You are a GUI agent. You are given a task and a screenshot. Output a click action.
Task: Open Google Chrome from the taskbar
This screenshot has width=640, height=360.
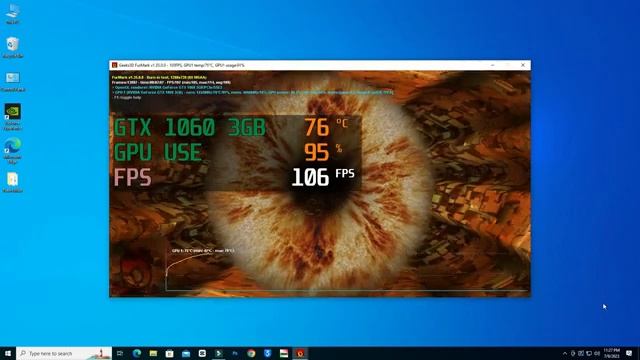pos(251,353)
